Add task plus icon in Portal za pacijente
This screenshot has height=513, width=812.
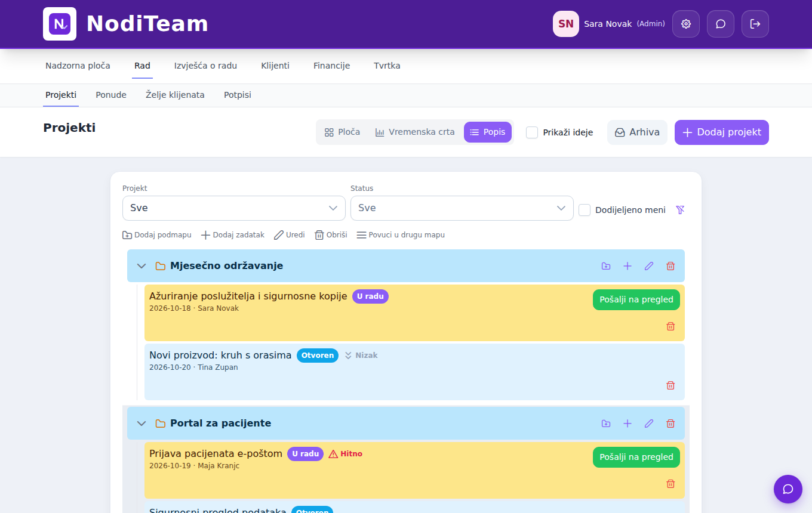[x=628, y=424]
